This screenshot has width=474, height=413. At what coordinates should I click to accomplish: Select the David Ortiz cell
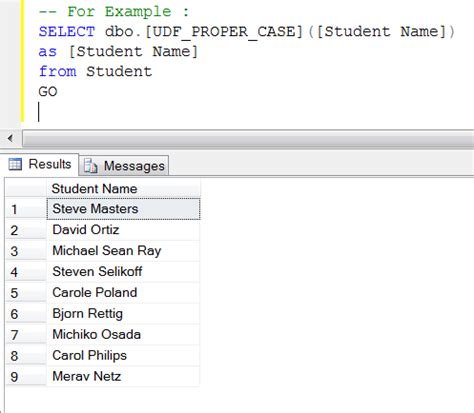point(123,230)
